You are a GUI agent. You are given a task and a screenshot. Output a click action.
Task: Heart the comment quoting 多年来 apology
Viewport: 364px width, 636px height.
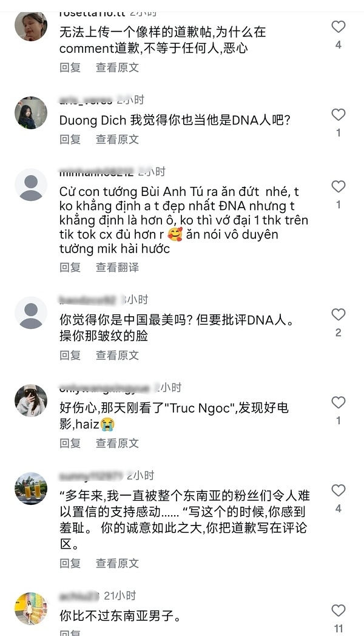click(338, 491)
